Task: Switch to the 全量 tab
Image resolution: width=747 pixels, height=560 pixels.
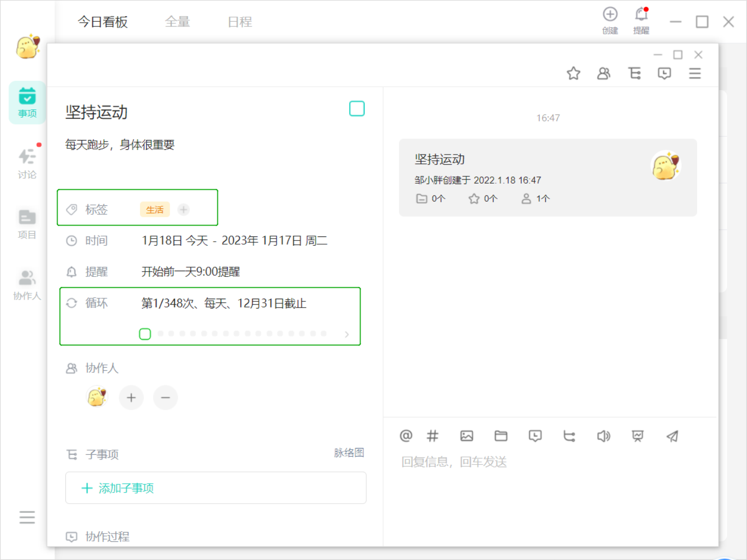Action: click(177, 22)
